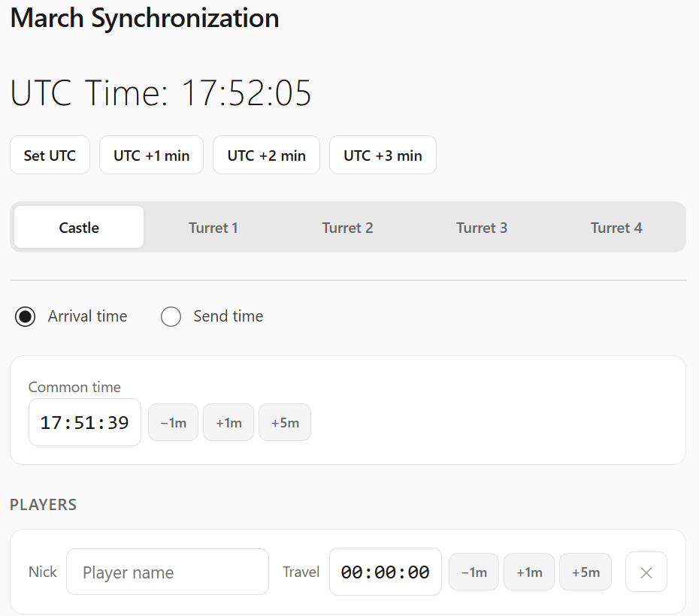Increase player Travel time by 5m

point(586,572)
